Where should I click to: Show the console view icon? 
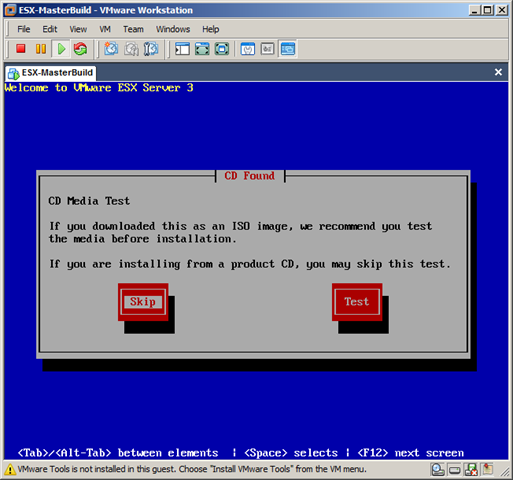click(288, 49)
